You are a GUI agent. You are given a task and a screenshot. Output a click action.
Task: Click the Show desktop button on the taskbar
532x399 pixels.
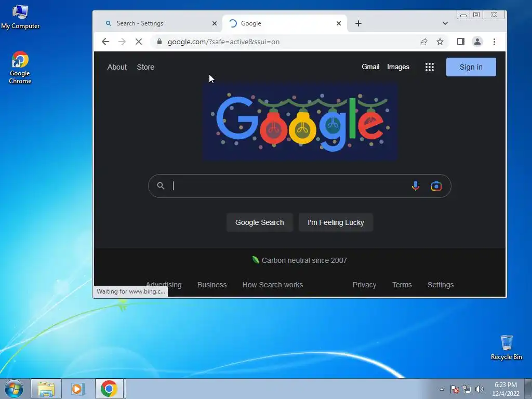[528, 389]
